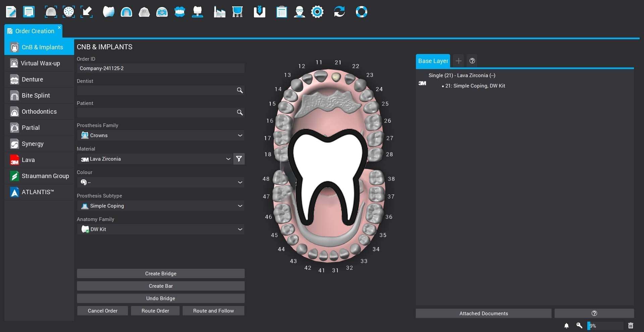The height and width of the screenshot is (332, 644).
Task: Open the lifebuoy help icon in toolbar
Action: 361,12
